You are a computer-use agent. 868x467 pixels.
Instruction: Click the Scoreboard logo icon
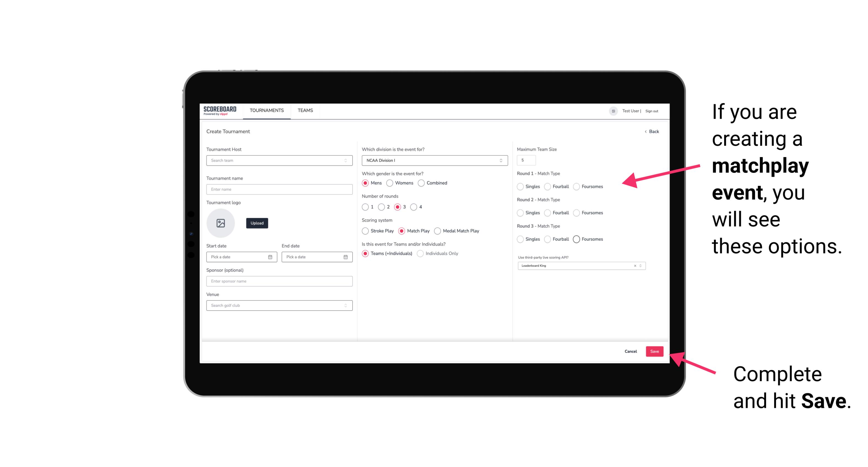[221, 110]
